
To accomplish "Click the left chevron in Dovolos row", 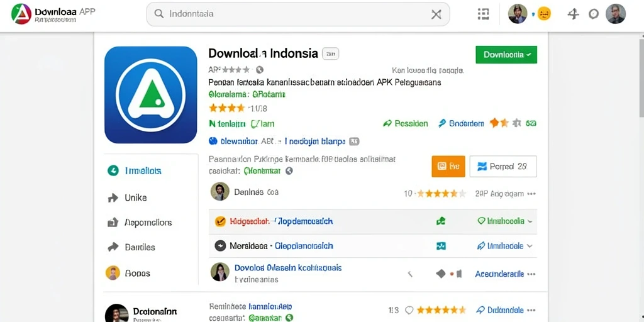I will [x=409, y=274].
